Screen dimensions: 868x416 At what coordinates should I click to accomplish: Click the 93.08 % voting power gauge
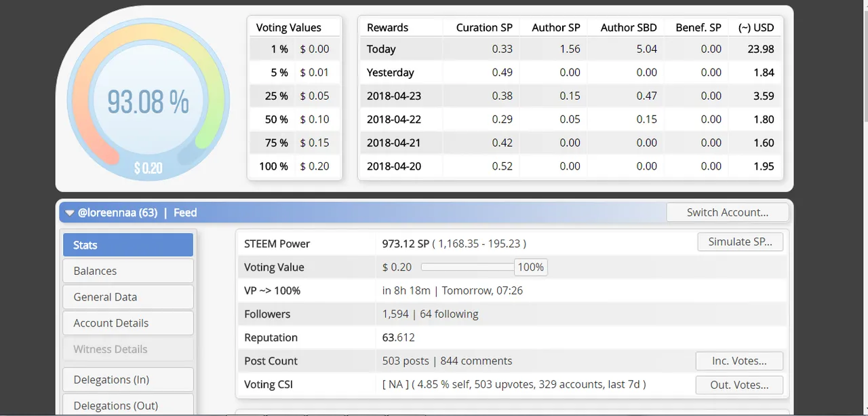(148, 102)
